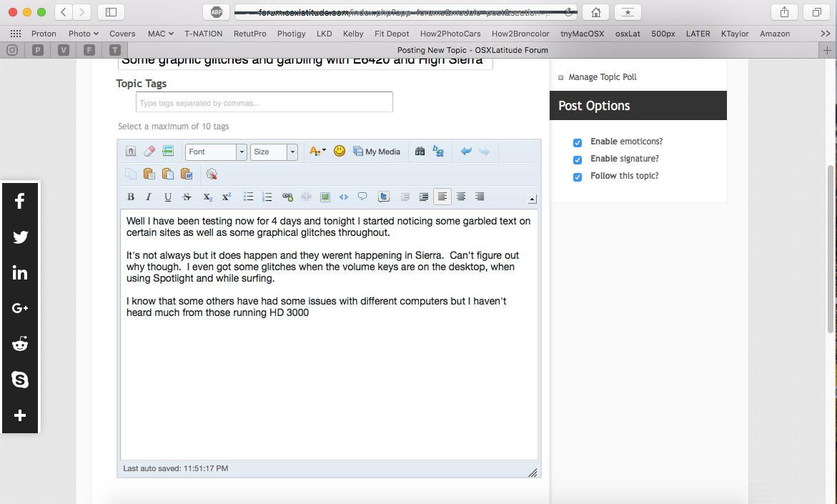The width and height of the screenshot is (837, 504).
Task: Click the My Media button
Action: [x=377, y=152]
